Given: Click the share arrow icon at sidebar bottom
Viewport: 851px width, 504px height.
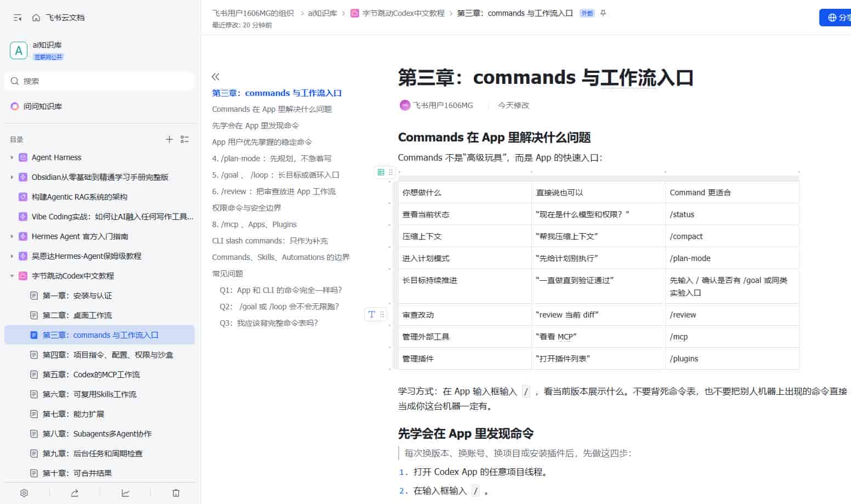Looking at the screenshot, I should pyautogui.click(x=75, y=493).
